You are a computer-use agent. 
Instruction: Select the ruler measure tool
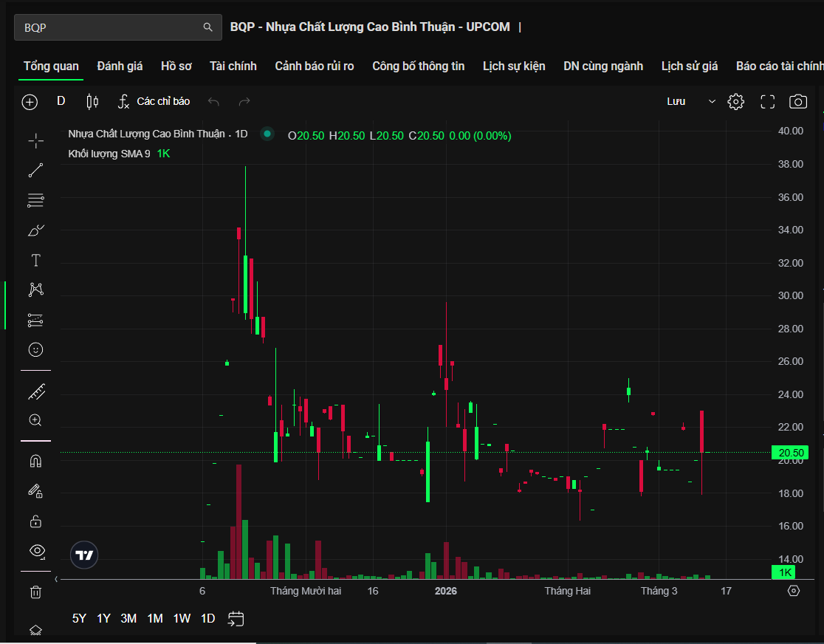[x=35, y=391]
